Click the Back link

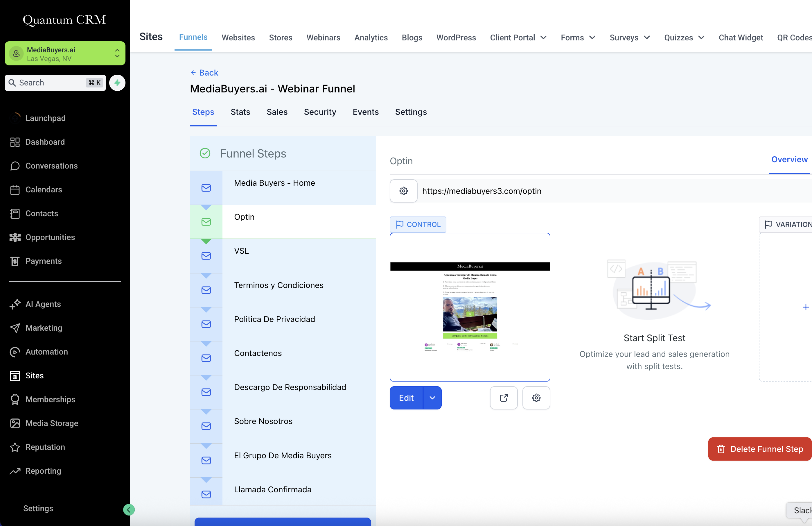coord(204,73)
